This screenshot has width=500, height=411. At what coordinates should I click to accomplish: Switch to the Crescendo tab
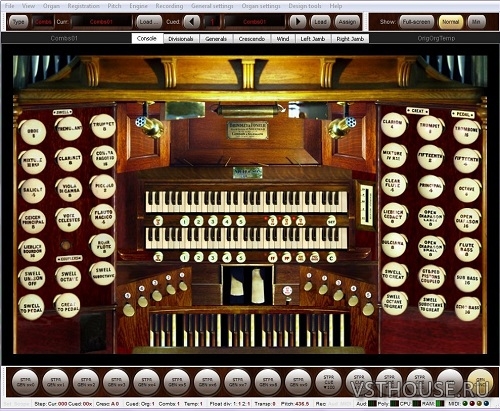[252, 39]
